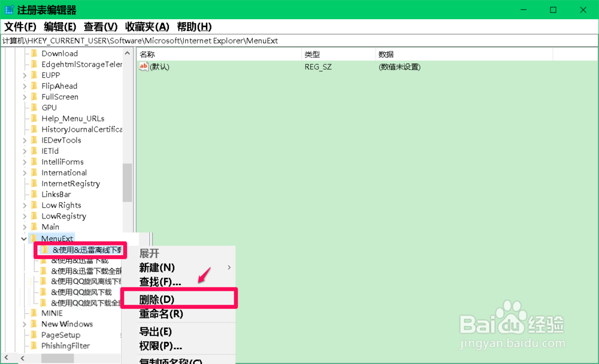The image size is (599, 364).
Task: Click the FlipAhead folder icon
Action: coord(34,86)
